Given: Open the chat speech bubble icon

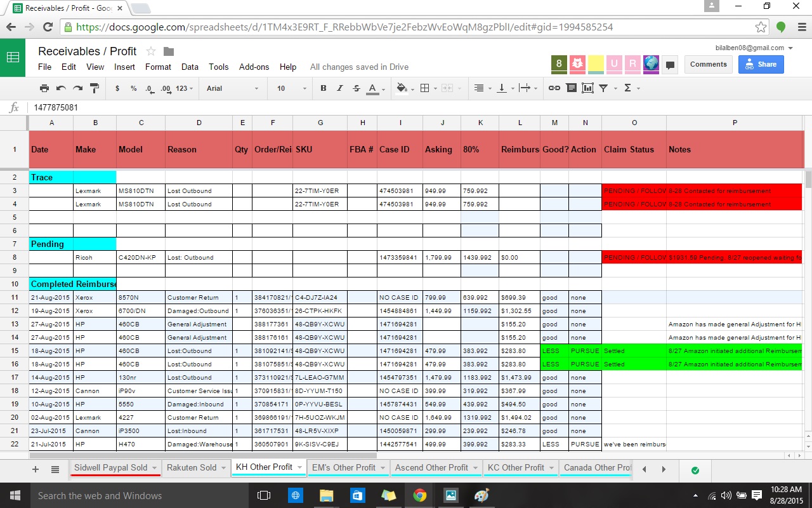Looking at the screenshot, I should point(670,65).
